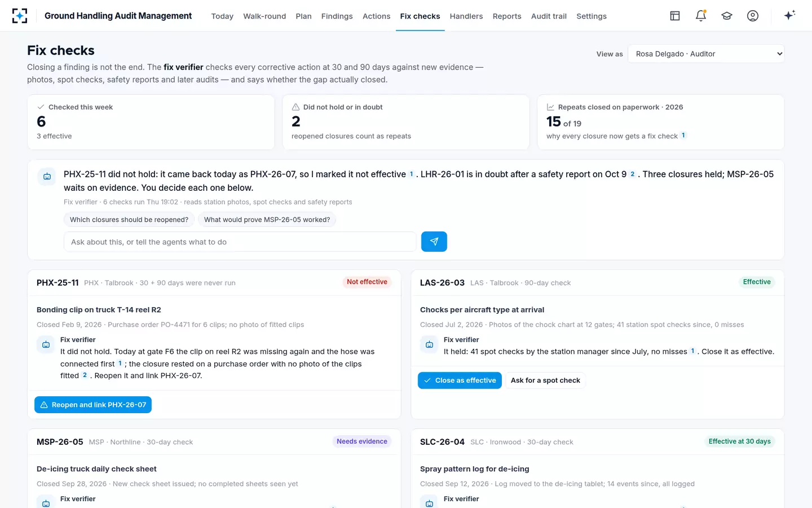Screen dimensions: 812x508
Task: Click the 'Needs evidence' status badge
Action: coord(362,441)
